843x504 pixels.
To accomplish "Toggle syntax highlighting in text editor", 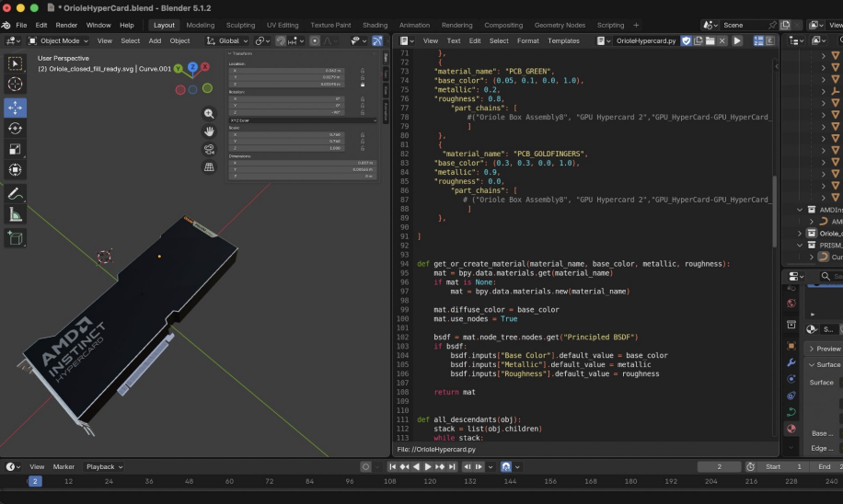I will pyautogui.click(x=770, y=40).
